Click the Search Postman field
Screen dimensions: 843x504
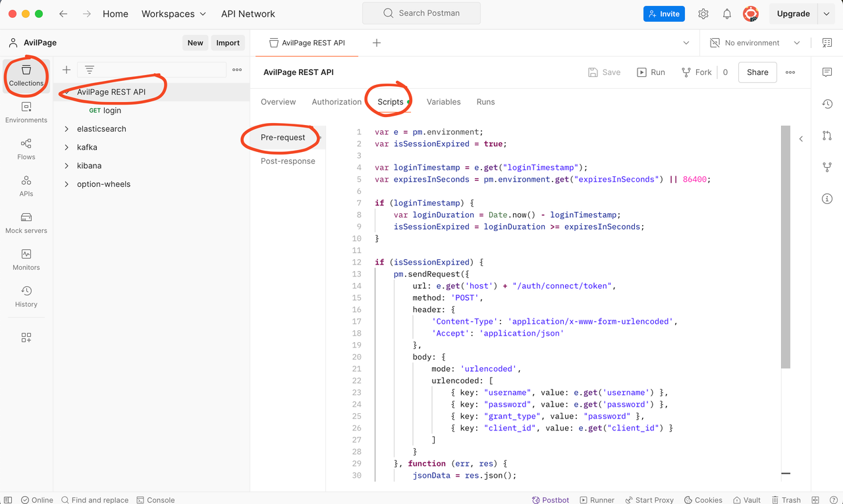click(x=421, y=13)
